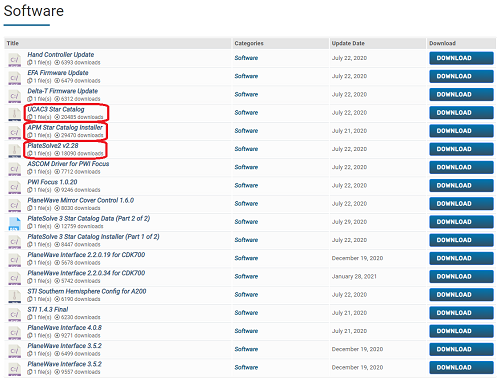
Task: Open the Hand Controller Update title link
Action: point(61,54)
